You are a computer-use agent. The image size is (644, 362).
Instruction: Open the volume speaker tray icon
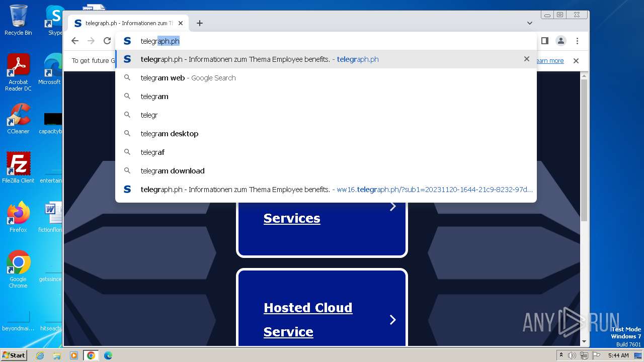[572, 355]
